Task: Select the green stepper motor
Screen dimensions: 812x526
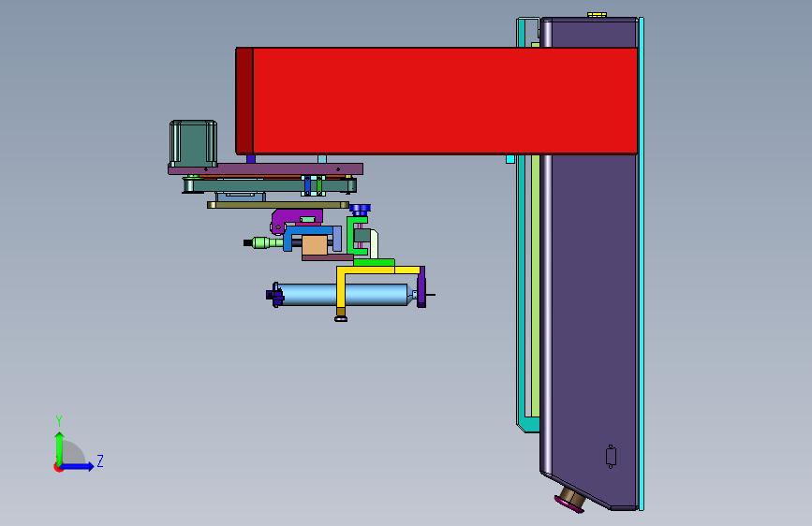Action: click(x=193, y=144)
